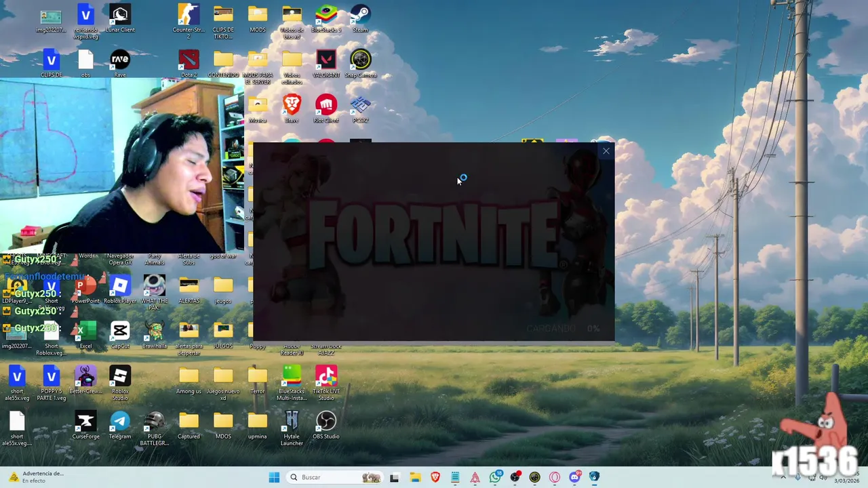Select the BlueStacks Multi-Instance shortcut
Viewport: 868px width, 488px height.
click(x=292, y=383)
